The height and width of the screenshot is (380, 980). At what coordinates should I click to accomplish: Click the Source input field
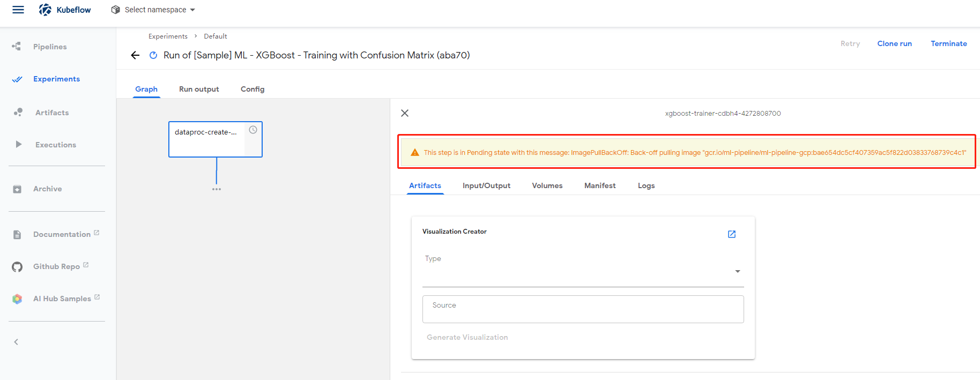pos(583,309)
